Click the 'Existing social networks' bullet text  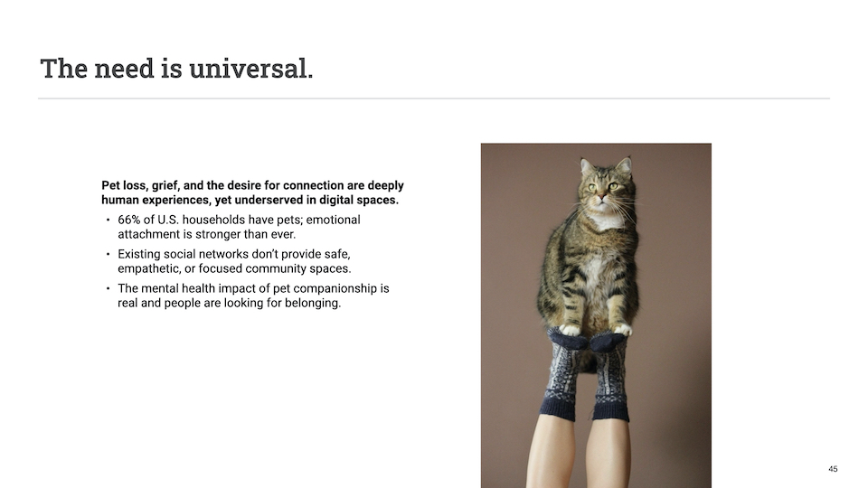234,261
